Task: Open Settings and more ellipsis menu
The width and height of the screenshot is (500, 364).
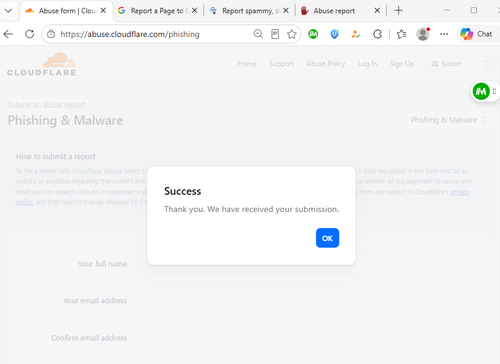Action: click(x=444, y=34)
